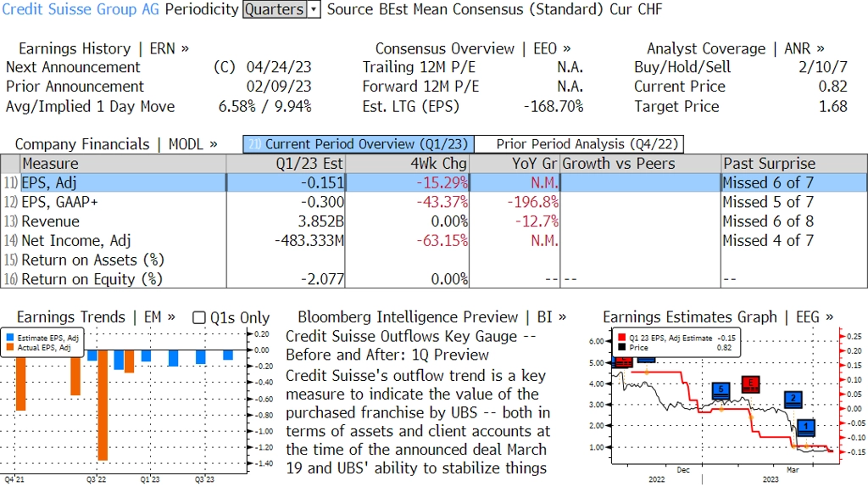Open Analyst Coverage ANR page
This screenshot has height=487, width=868.
point(735,48)
